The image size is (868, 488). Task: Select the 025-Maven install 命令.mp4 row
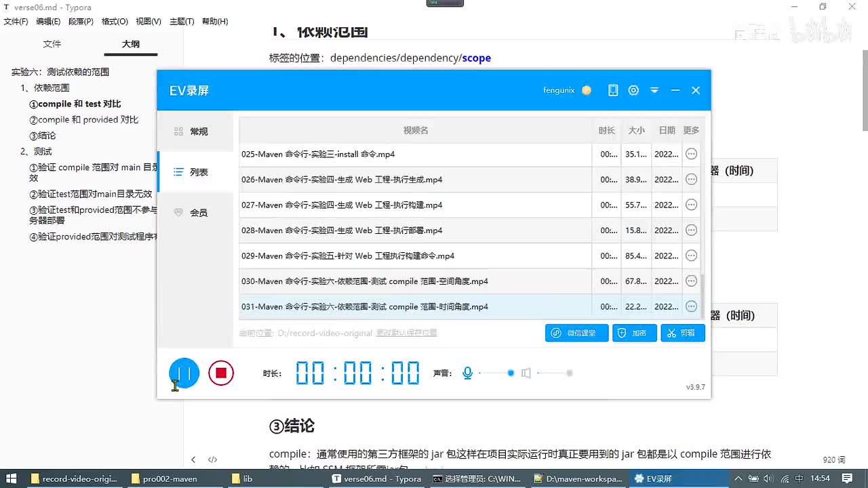470,154
